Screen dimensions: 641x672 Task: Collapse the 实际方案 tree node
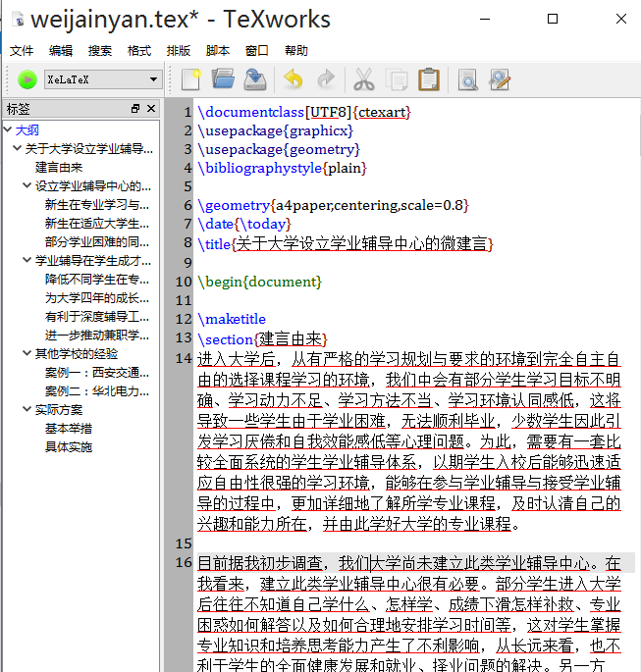pyautogui.click(x=27, y=409)
